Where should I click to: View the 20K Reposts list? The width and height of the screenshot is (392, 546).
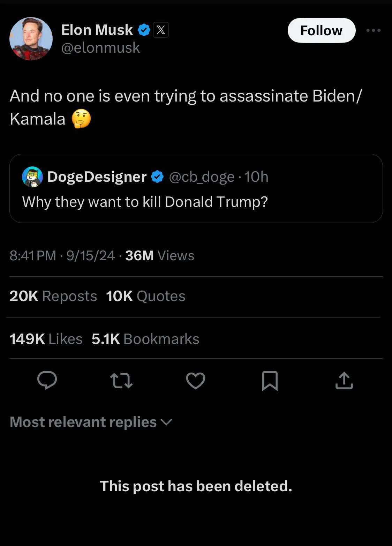pyautogui.click(x=53, y=296)
